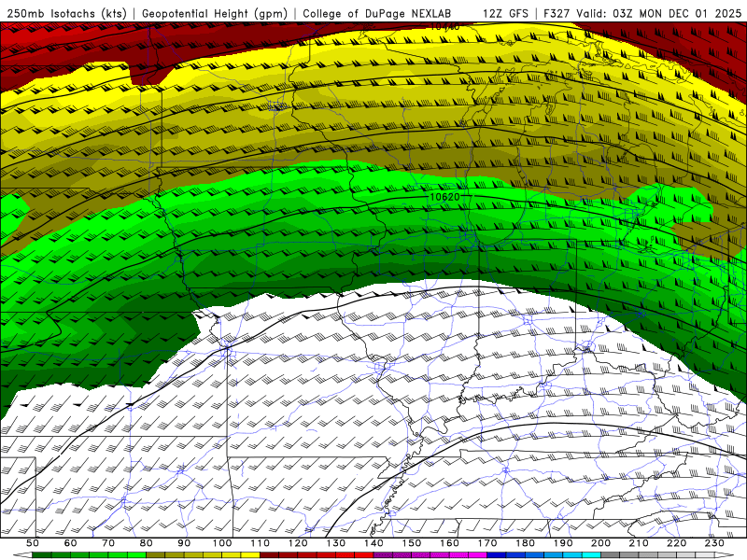Image resolution: width=747 pixels, height=560 pixels.
Task: Click the color scale value 130
Action: (336, 543)
